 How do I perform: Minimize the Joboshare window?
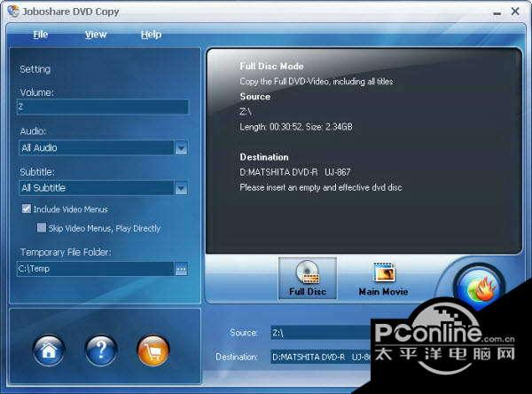coord(497,13)
